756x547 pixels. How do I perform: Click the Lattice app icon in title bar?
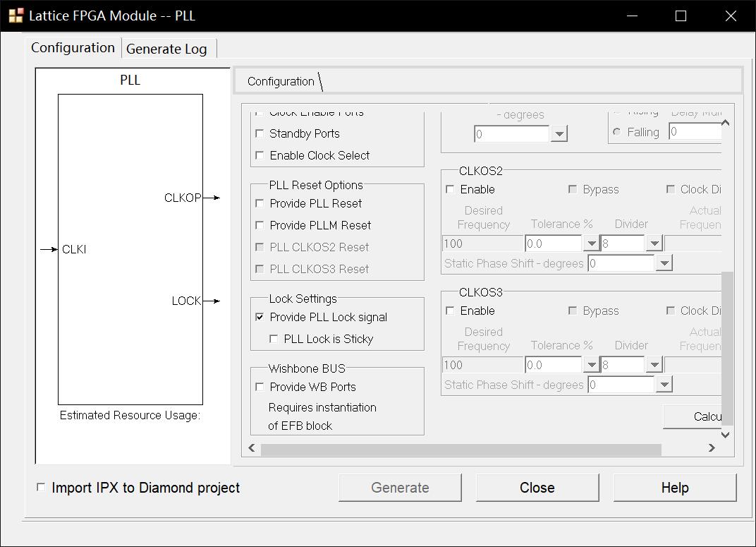tap(16, 16)
